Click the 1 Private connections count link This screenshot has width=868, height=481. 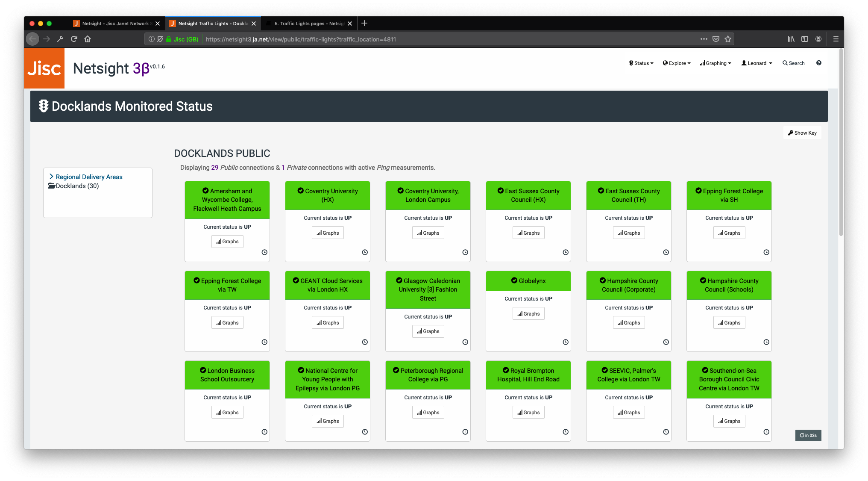click(x=283, y=168)
